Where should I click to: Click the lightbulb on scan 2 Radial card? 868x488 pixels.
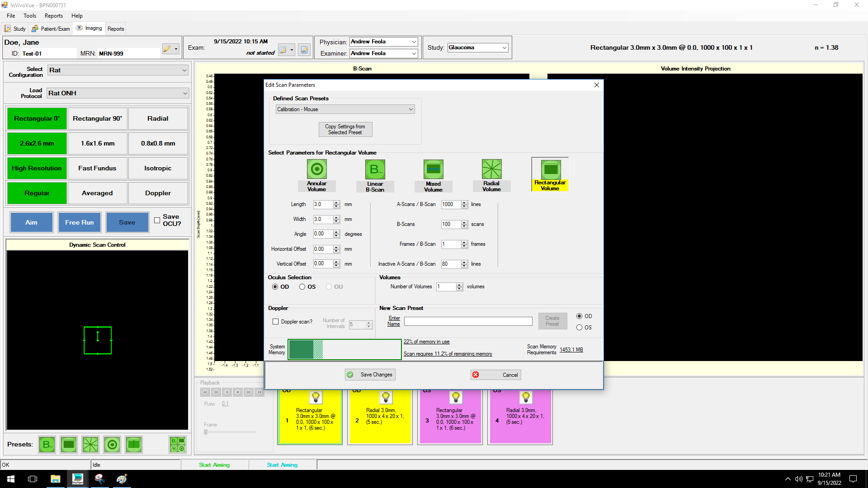(x=386, y=397)
